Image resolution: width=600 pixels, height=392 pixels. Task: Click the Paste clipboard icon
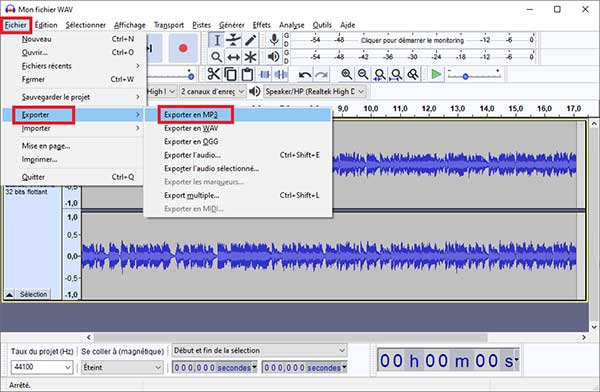(x=247, y=74)
